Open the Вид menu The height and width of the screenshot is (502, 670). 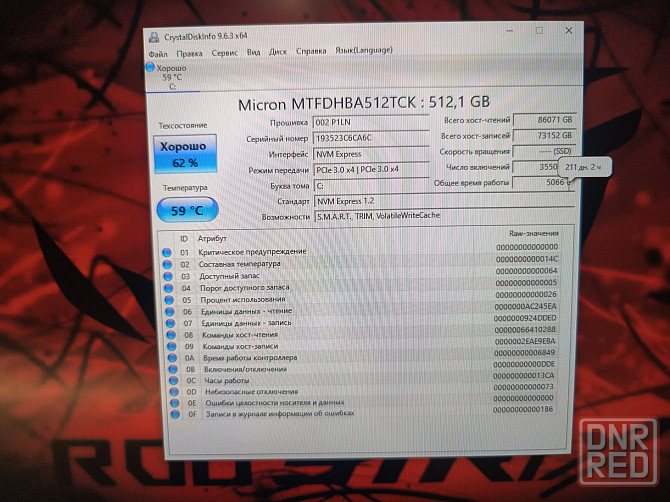pyautogui.click(x=253, y=52)
